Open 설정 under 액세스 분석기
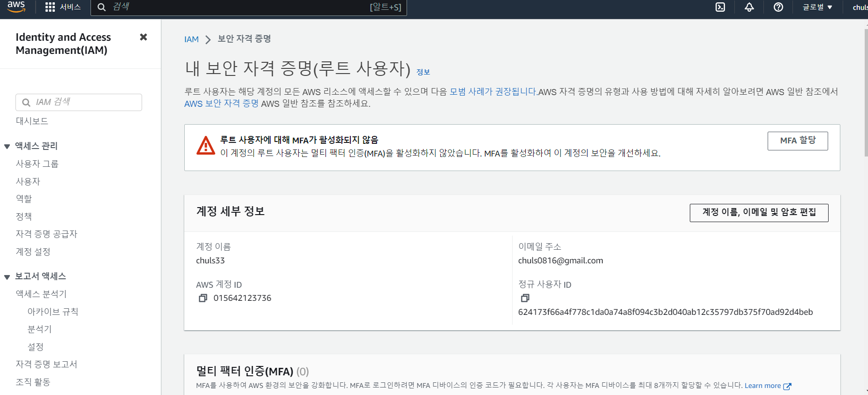 [x=36, y=347]
